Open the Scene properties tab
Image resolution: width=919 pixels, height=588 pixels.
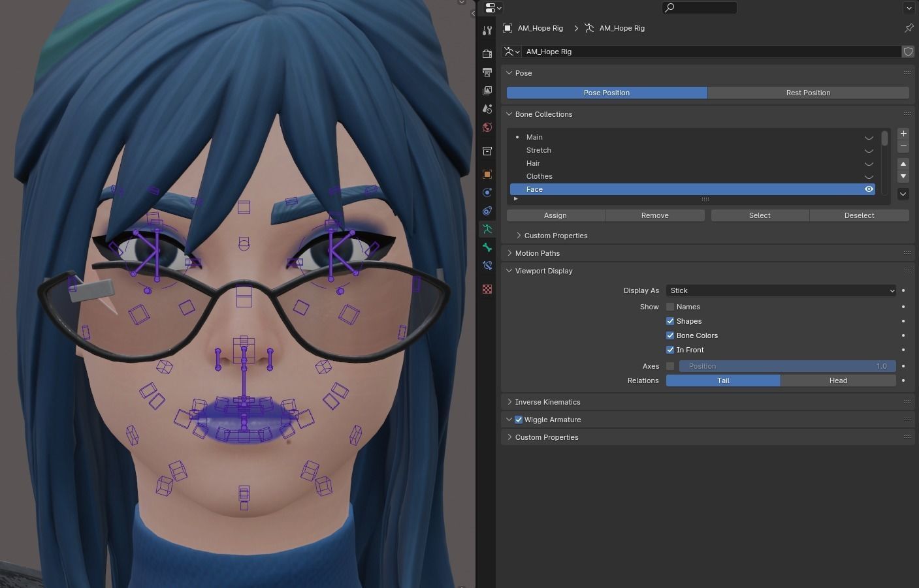pyautogui.click(x=487, y=109)
